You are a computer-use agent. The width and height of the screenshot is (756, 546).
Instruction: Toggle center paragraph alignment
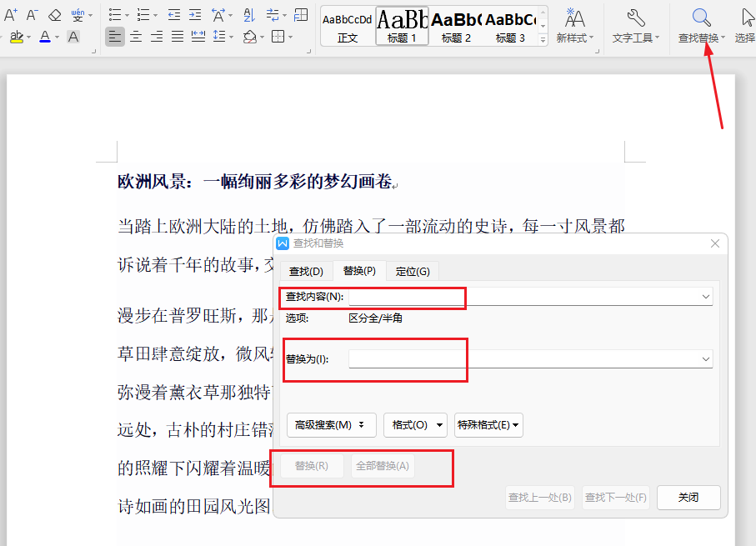coord(135,35)
